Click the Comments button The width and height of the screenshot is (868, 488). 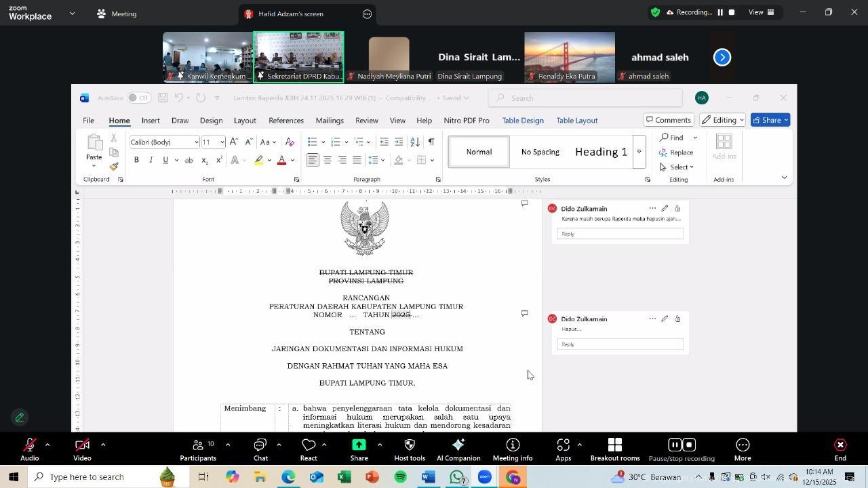coord(667,120)
